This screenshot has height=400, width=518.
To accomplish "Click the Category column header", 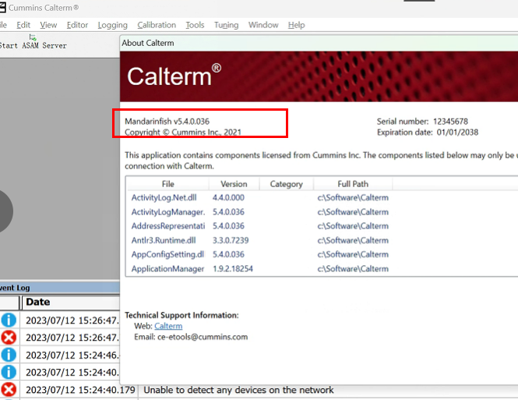I will pos(286,184).
